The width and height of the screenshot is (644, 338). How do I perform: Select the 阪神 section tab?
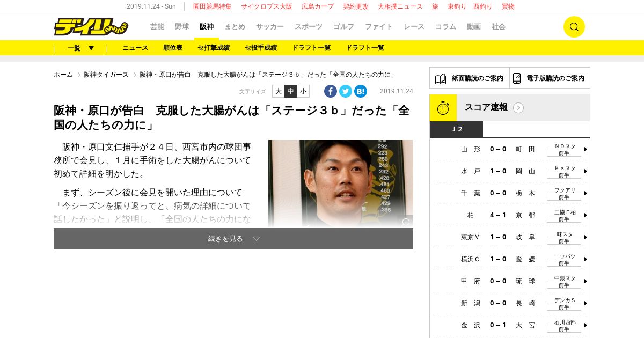click(207, 26)
